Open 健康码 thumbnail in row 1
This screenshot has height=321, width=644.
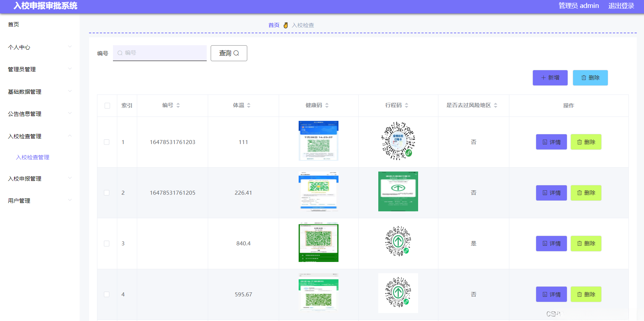click(319, 141)
